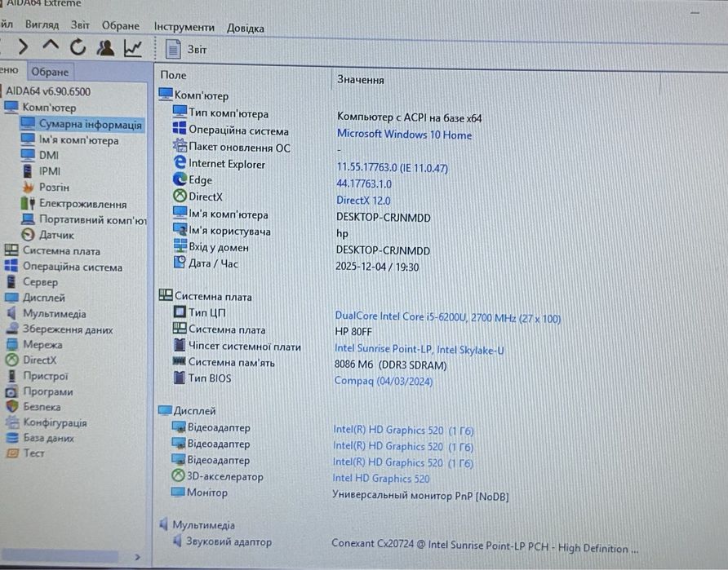Click the Тип комп'ютера field row
Viewport: 728px width, 570px height.
point(326,115)
